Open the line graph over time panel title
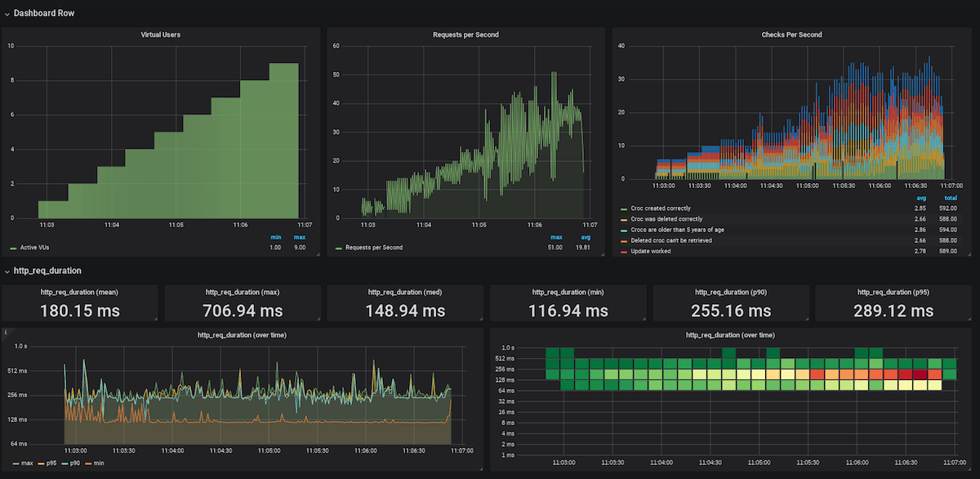The height and width of the screenshot is (479, 980). (242, 335)
